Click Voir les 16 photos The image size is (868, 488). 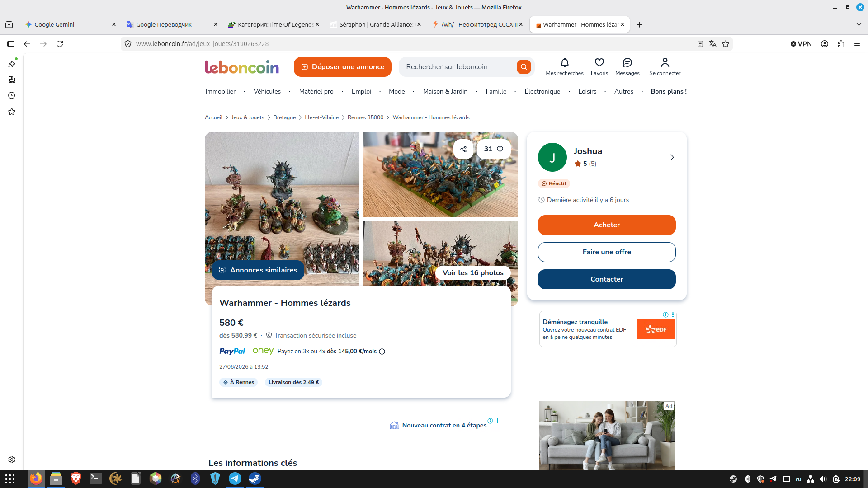(473, 273)
